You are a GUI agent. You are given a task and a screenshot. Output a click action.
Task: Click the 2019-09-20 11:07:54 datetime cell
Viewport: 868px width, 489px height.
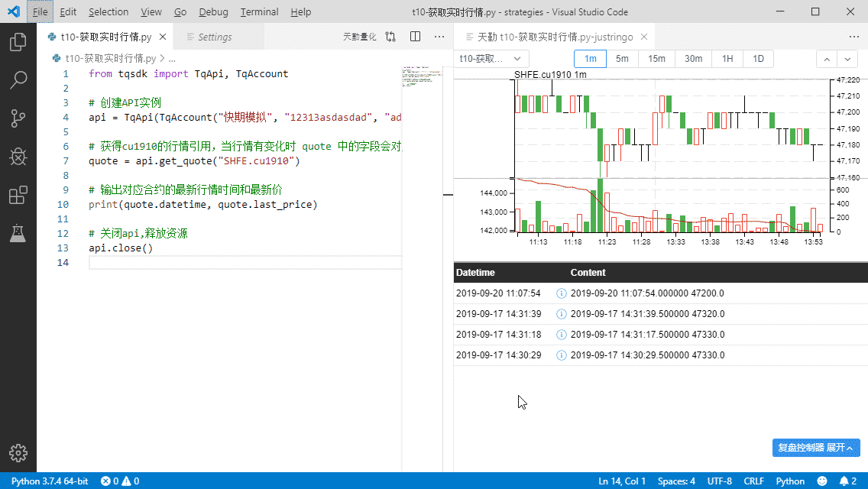click(x=498, y=293)
